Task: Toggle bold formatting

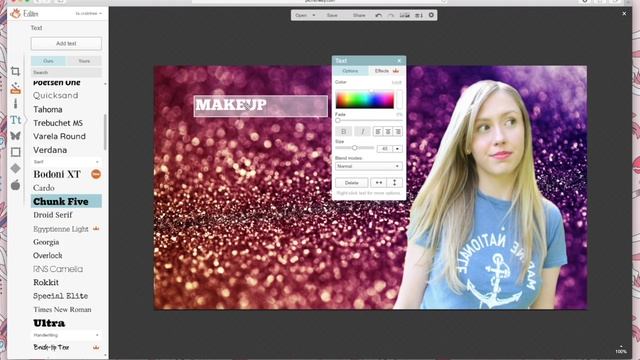Action: click(344, 131)
